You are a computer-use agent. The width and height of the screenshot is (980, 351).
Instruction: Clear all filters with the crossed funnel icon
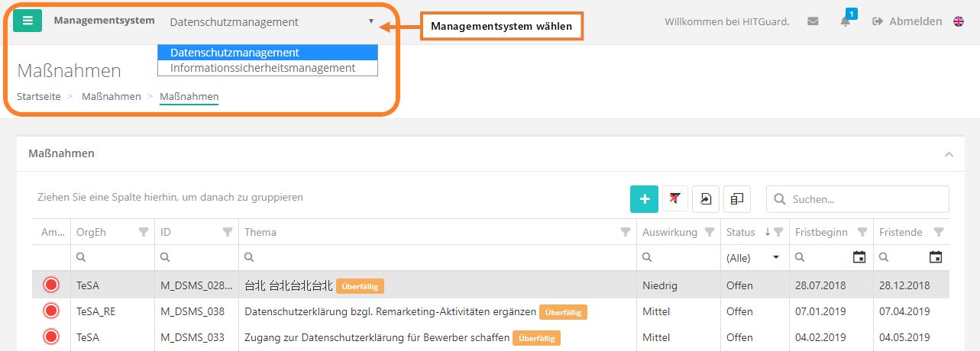coord(675,198)
